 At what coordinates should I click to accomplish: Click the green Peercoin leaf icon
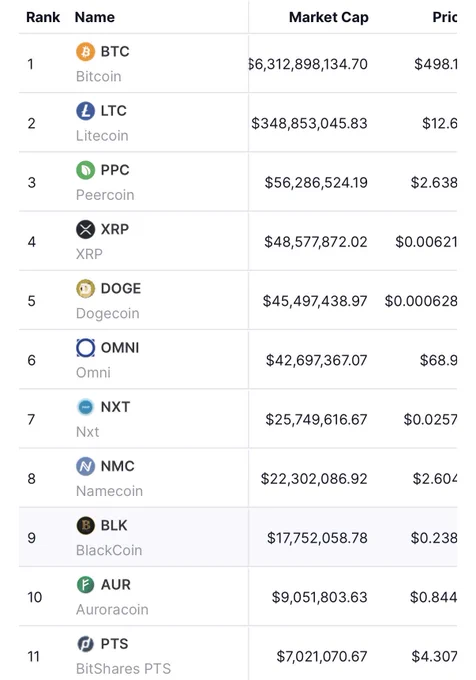click(x=85, y=170)
